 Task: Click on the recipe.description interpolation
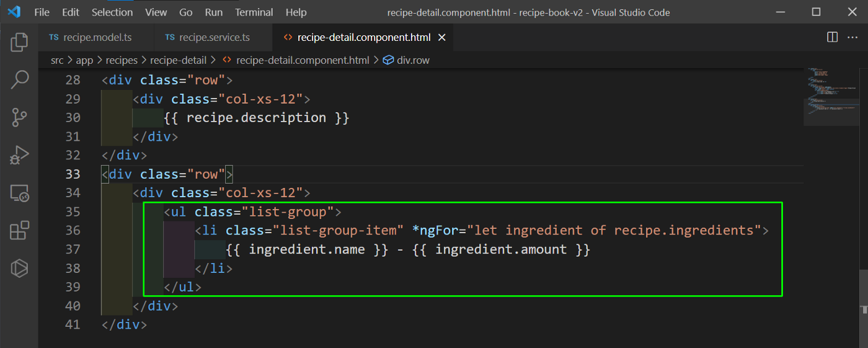257,118
